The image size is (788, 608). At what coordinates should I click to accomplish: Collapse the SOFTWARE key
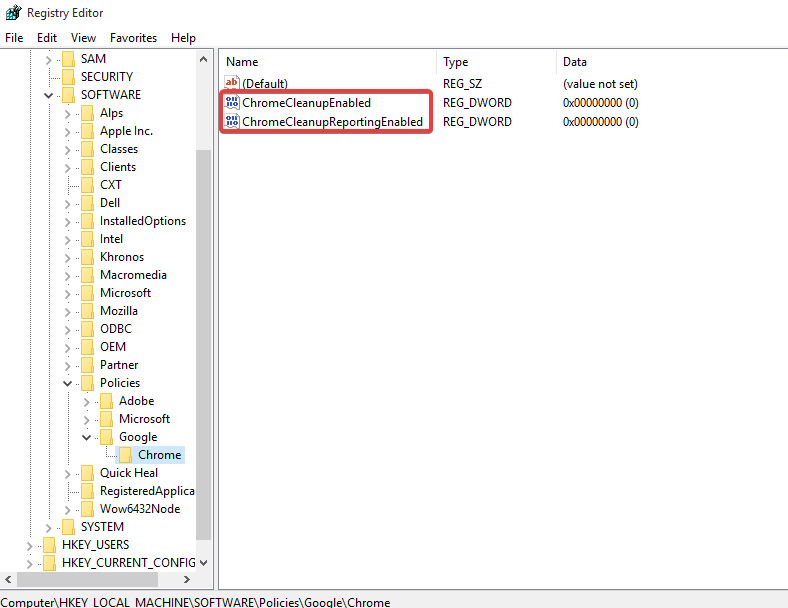(x=49, y=95)
